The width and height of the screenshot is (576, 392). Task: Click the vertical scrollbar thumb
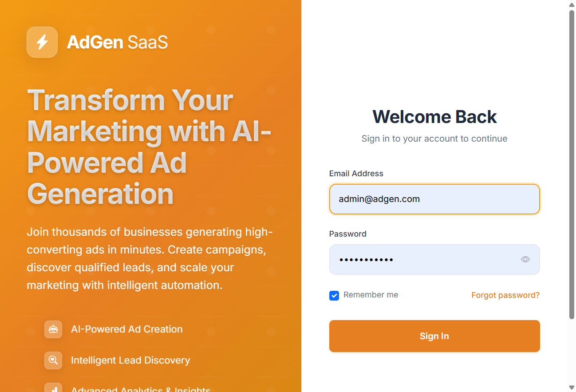572,164
